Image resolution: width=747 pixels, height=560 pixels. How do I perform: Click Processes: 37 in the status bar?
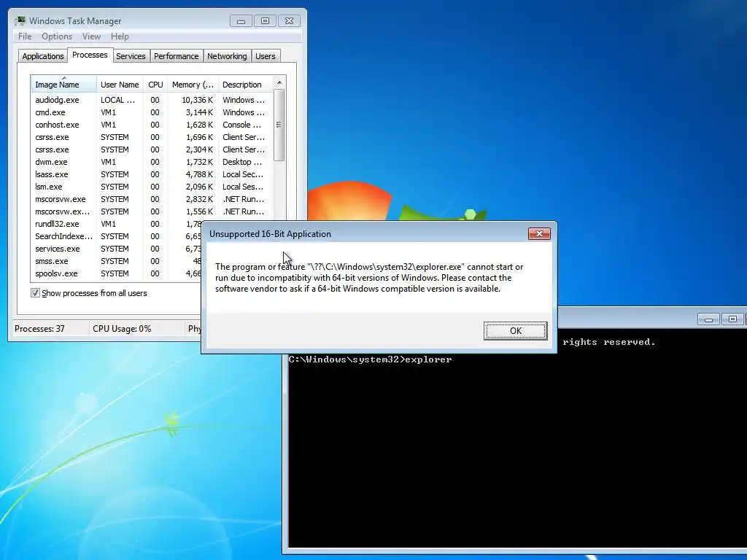(39, 329)
